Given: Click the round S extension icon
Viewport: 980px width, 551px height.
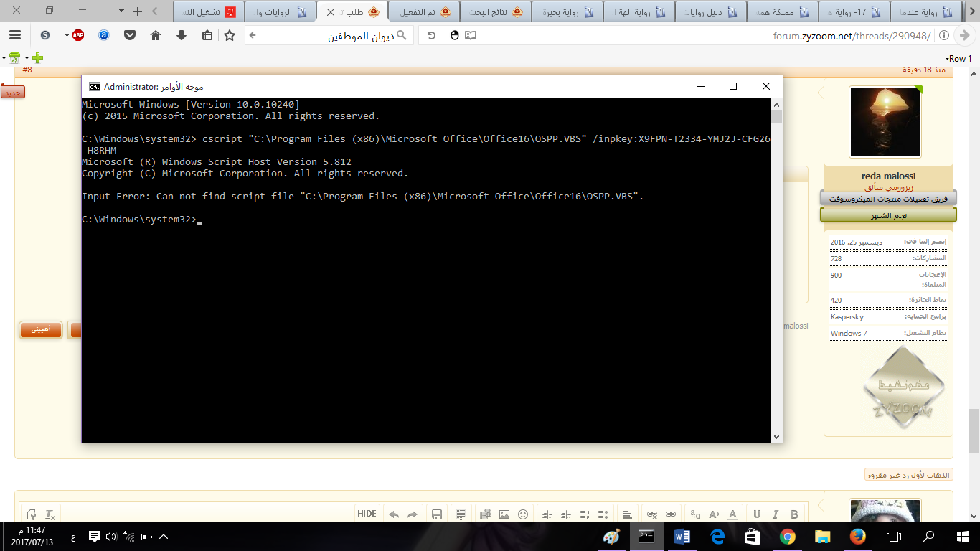Looking at the screenshot, I should [45, 35].
